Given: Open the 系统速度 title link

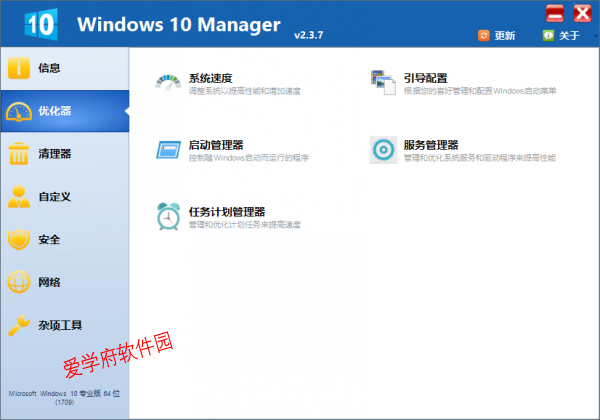Looking at the screenshot, I should click(210, 78).
